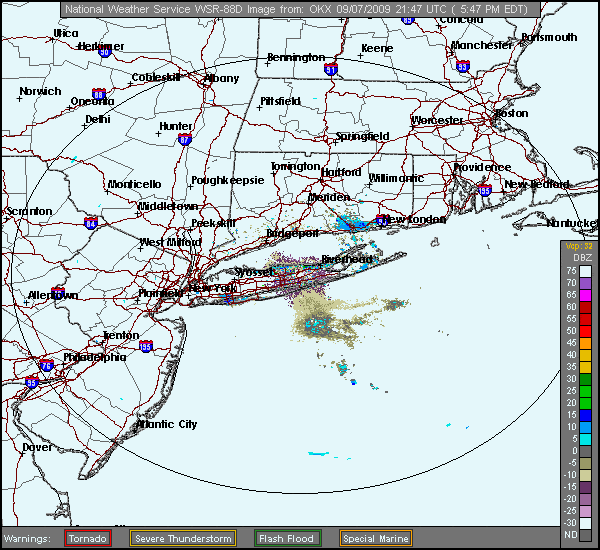Click the Interstate 195 shield near Trenton

146,346
